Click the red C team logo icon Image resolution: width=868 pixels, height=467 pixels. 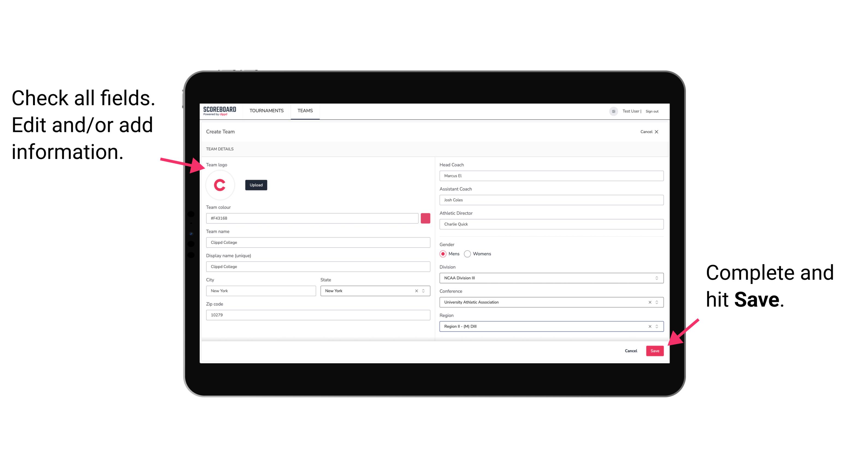[220, 184]
